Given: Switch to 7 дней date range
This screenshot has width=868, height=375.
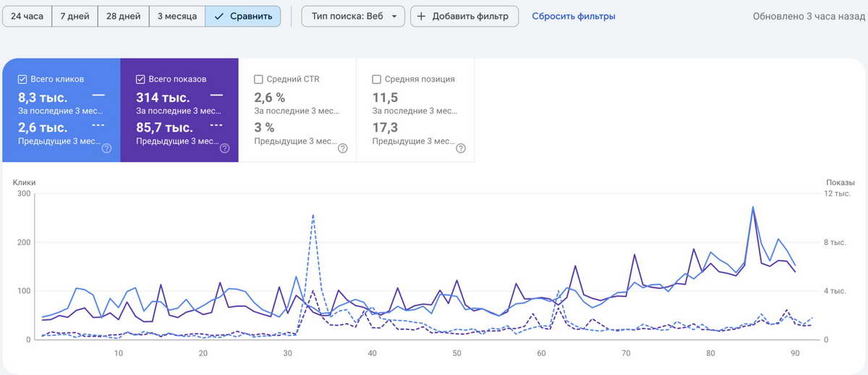Looking at the screenshot, I should (74, 16).
